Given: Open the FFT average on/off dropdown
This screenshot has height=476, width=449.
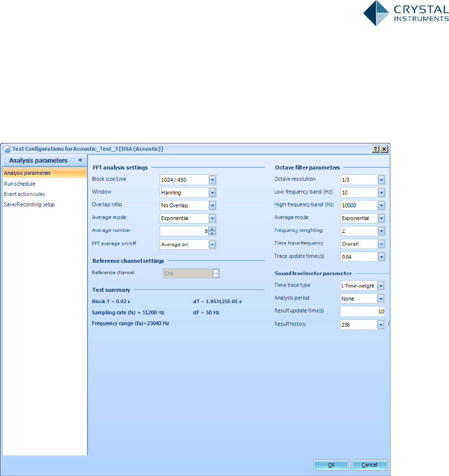Looking at the screenshot, I should (x=212, y=244).
